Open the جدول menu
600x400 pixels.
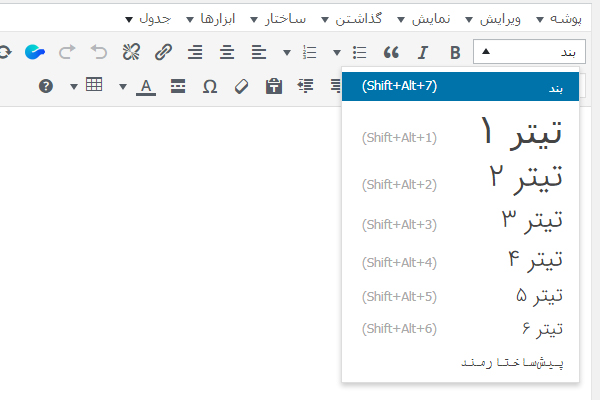point(148,19)
